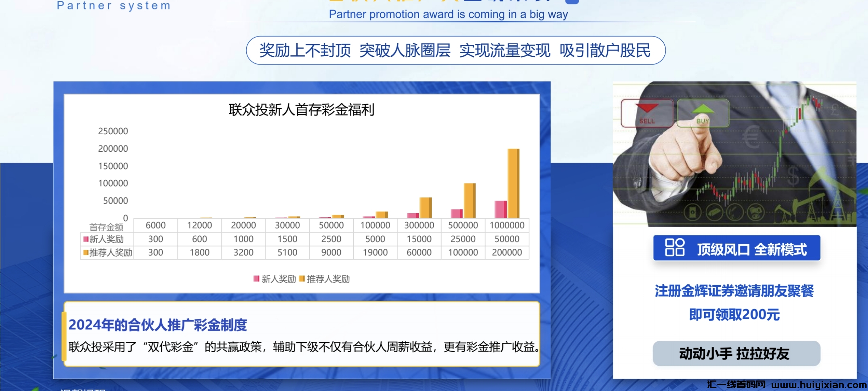The height and width of the screenshot is (391, 868).
Task: Click the oil barrel circle icon in photo
Action: pyautogui.click(x=692, y=212)
